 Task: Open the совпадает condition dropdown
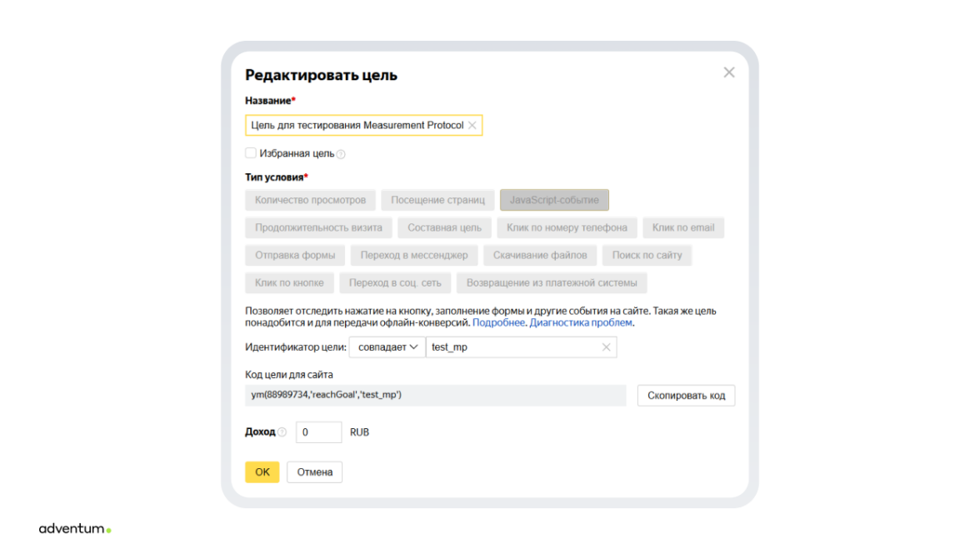click(x=387, y=347)
